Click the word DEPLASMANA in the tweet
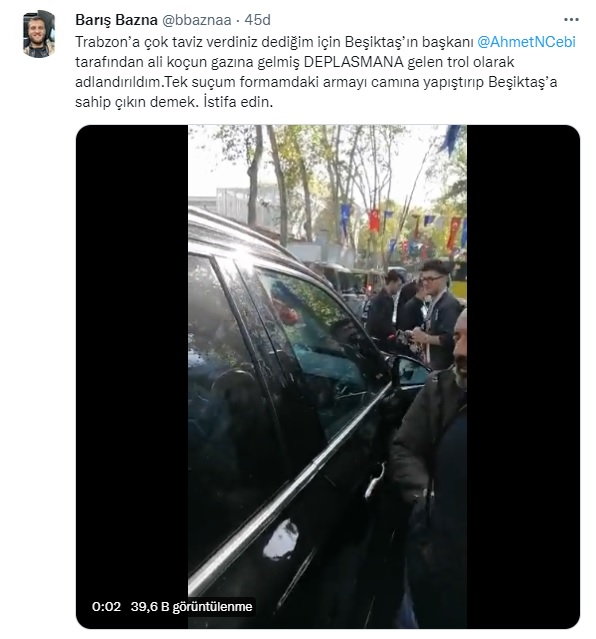 tap(353, 62)
